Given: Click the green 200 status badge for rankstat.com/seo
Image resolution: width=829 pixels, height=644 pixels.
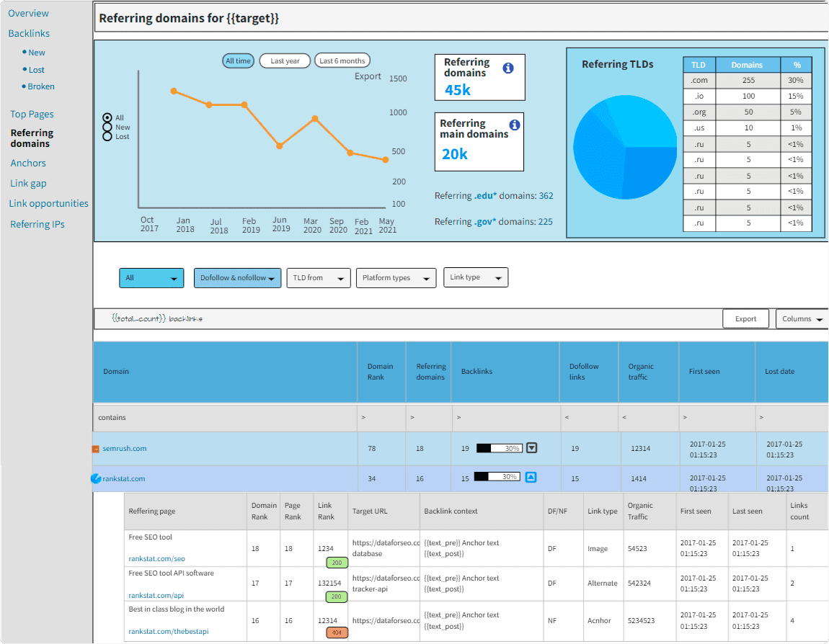Looking at the screenshot, I should click(336, 563).
